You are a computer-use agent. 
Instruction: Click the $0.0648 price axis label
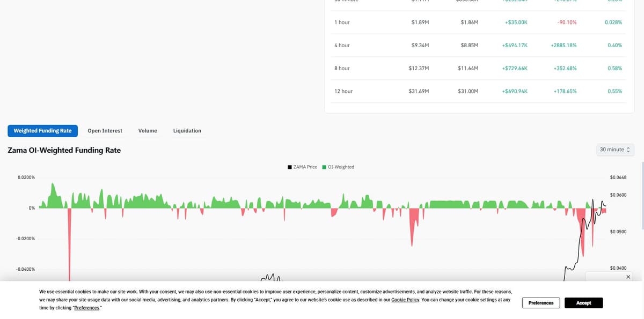pos(618,177)
